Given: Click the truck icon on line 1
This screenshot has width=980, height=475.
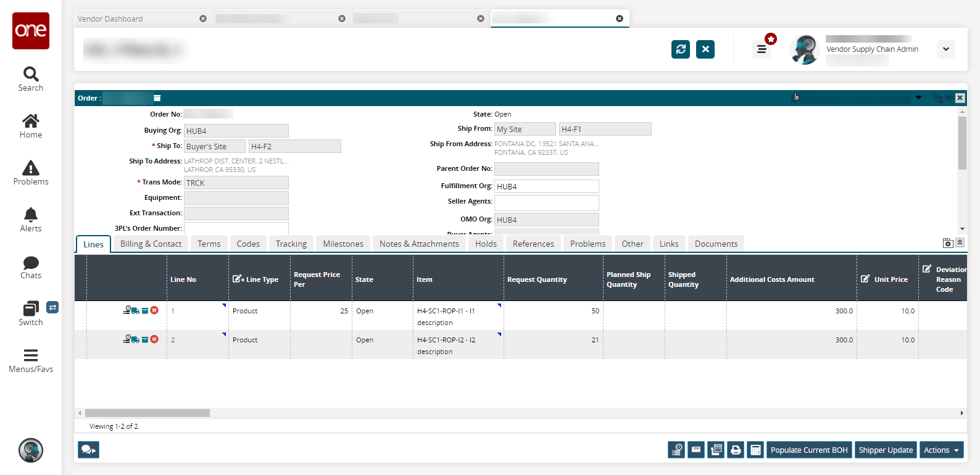Looking at the screenshot, I should point(135,311).
